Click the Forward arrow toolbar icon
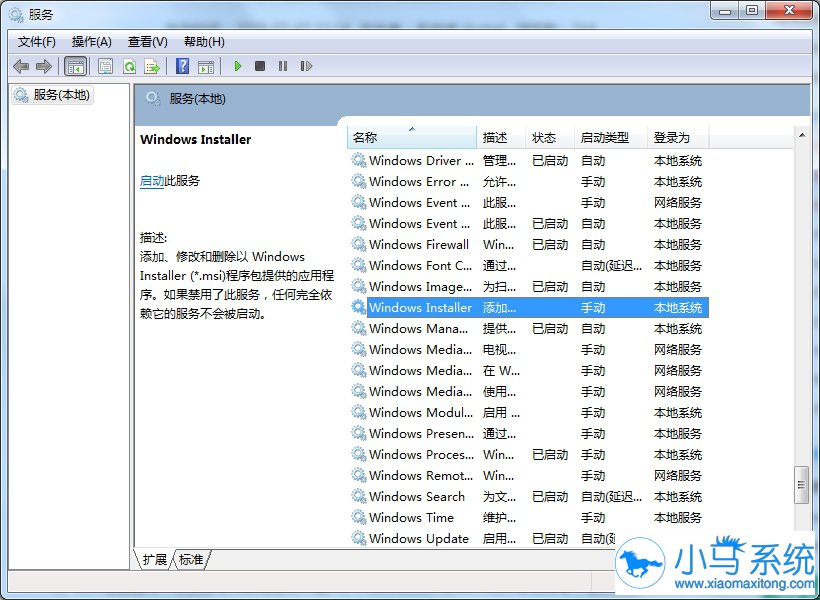The height and width of the screenshot is (600, 820). (43, 66)
